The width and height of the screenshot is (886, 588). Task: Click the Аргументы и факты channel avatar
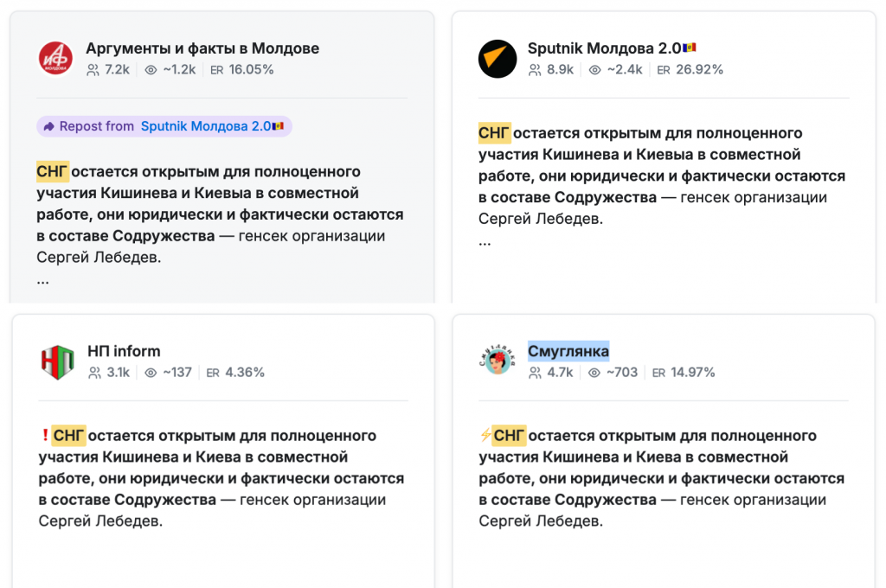click(55, 59)
